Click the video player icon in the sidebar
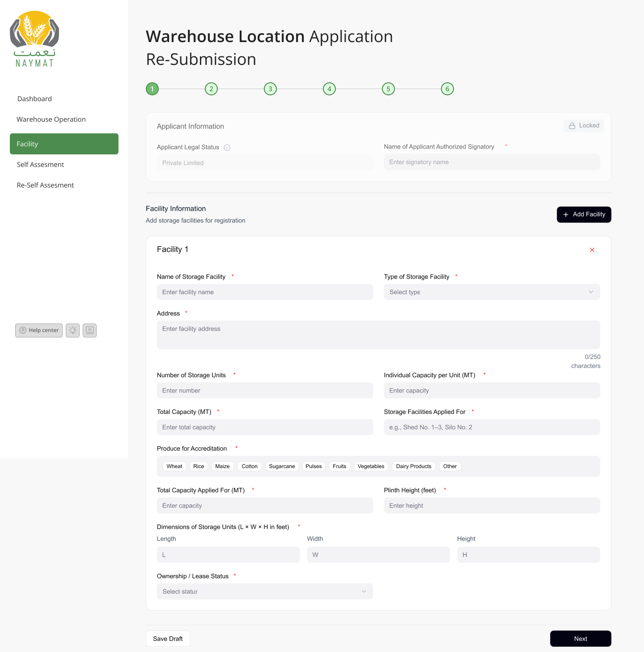 pyautogui.click(x=90, y=330)
